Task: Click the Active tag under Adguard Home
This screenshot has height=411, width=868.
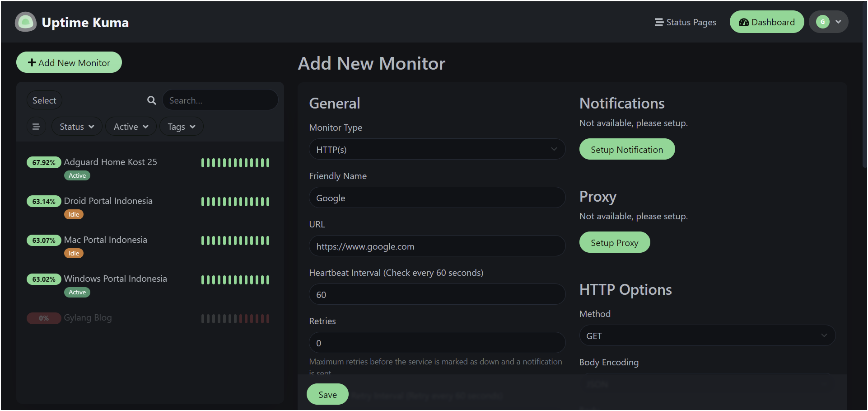Action: (x=77, y=175)
